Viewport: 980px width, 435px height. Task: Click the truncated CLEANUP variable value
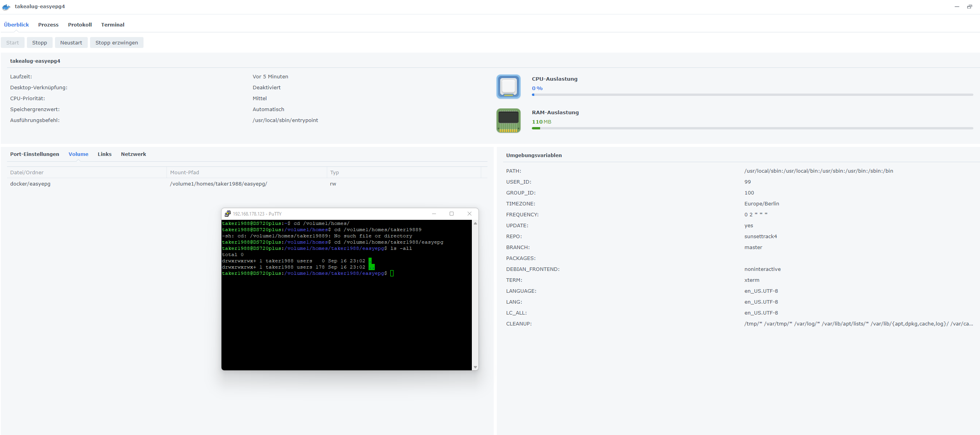858,324
